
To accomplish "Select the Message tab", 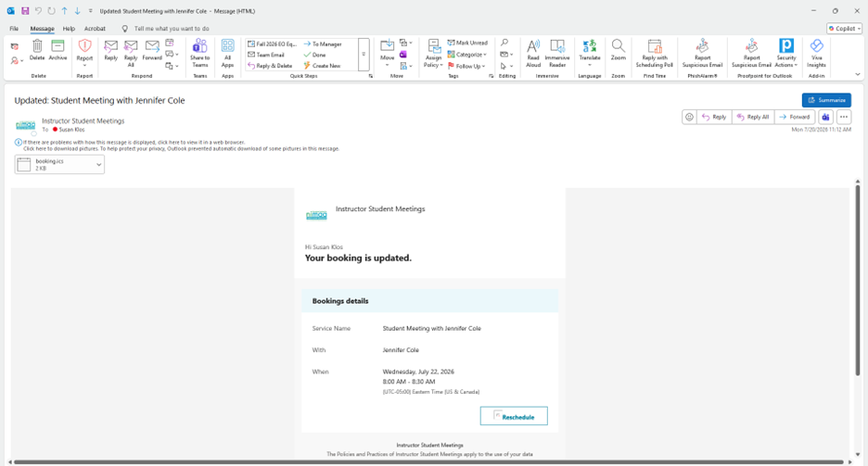I will click(x=42, y=28).
